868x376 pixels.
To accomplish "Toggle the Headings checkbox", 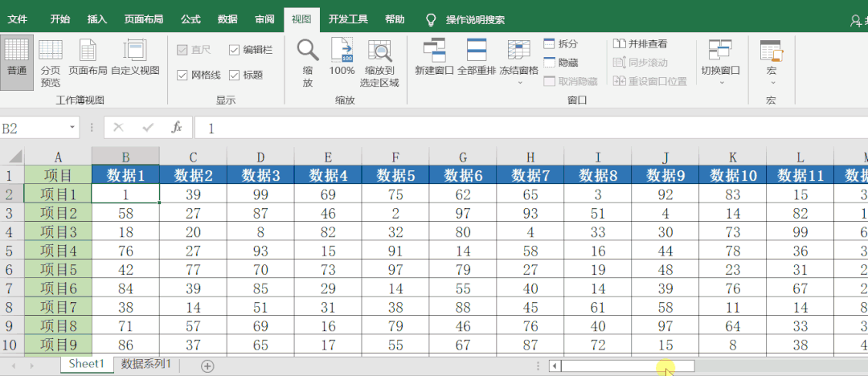I will 234,75.
